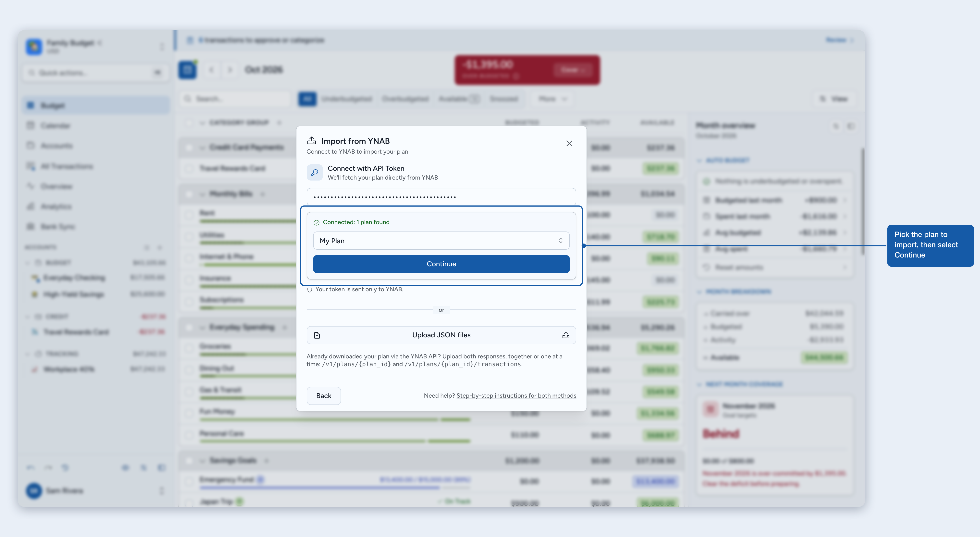
Task: Click the shield icon by Your token is sent only to YNAB
Action: (x=310, y=290)
